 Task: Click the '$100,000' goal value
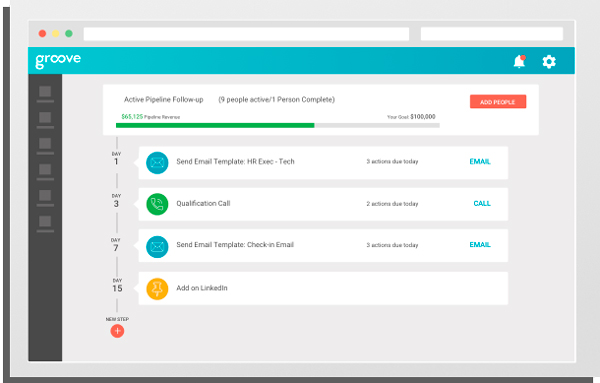click(422, 116)
